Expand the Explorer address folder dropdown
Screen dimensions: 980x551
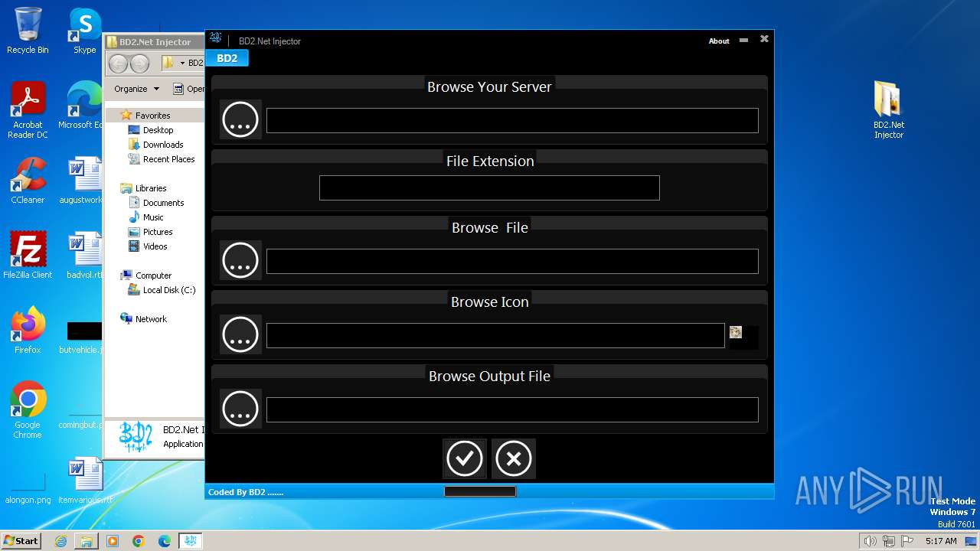[182, 64]
